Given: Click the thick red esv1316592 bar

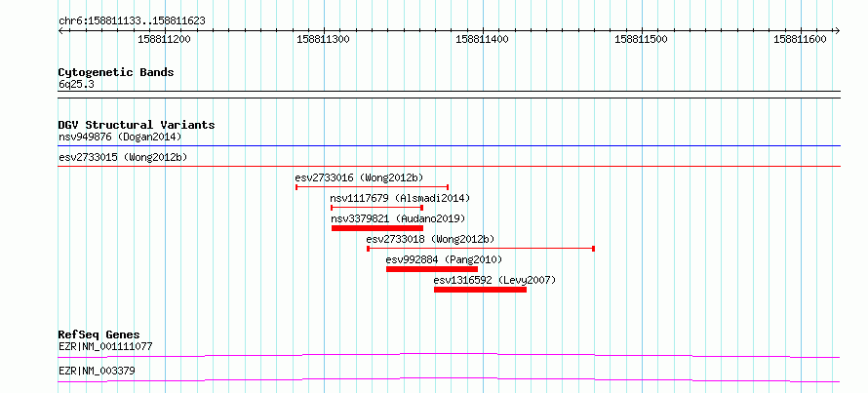Looking at the screenshot, I should 480,290.
